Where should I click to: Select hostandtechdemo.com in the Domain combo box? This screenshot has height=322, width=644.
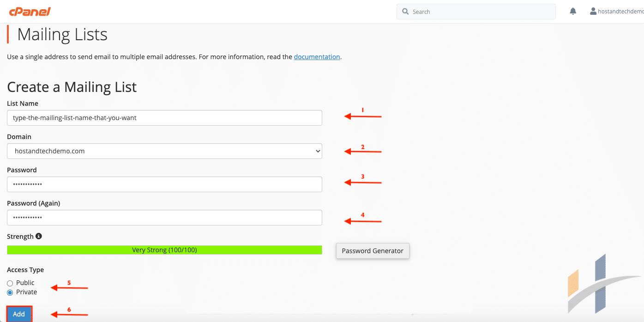tap(164, 151)
